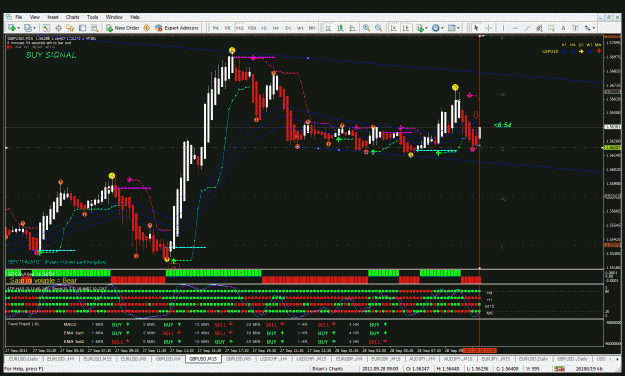
Task: Select the Text tool A icon
Action: (x=563, y=28)
